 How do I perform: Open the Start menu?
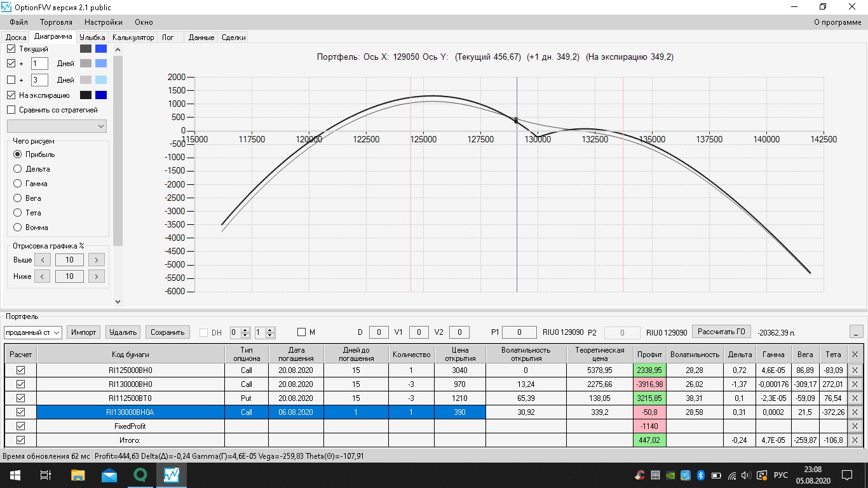[x=14, y=475]
